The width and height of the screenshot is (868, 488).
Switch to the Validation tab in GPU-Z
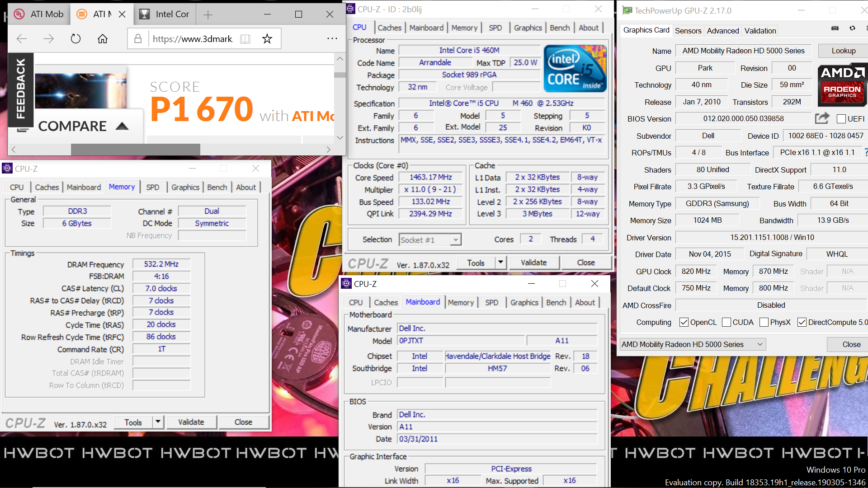click(x=760, y=31)
